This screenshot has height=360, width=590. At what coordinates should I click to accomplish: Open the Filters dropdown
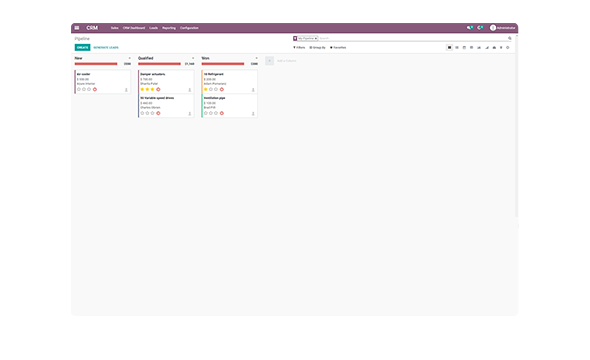pos(299,48)
